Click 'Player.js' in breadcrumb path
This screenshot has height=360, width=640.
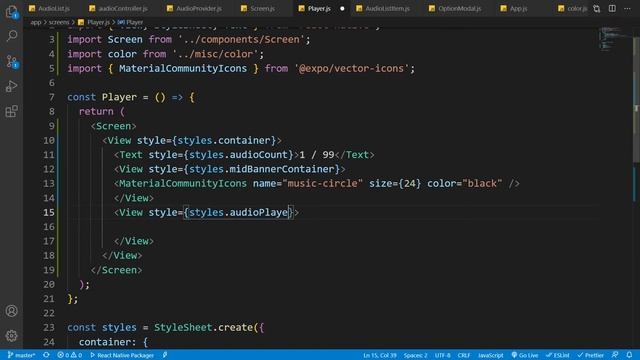98,22
